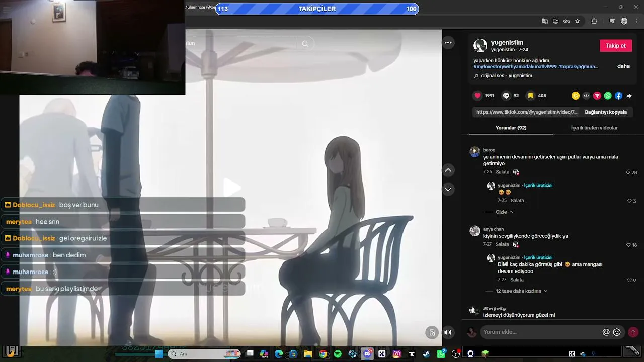Save the video with the bookmark icon

[x=530, y=96]
